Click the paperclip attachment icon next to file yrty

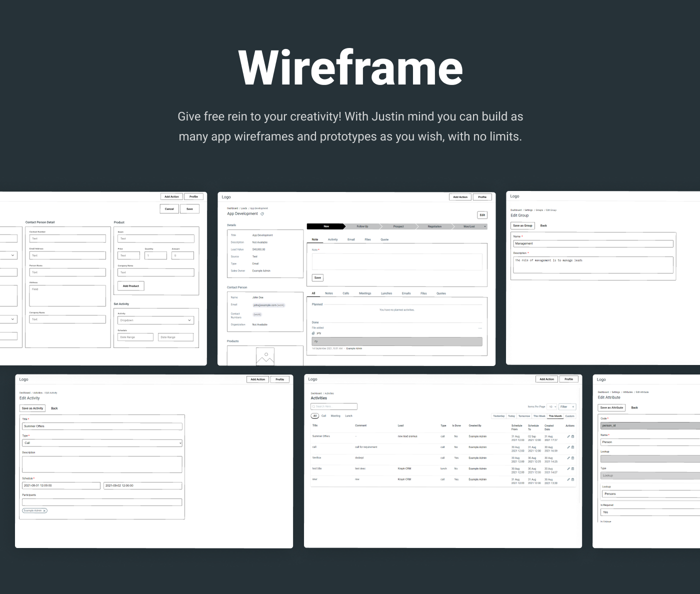[x=312, y=333]
